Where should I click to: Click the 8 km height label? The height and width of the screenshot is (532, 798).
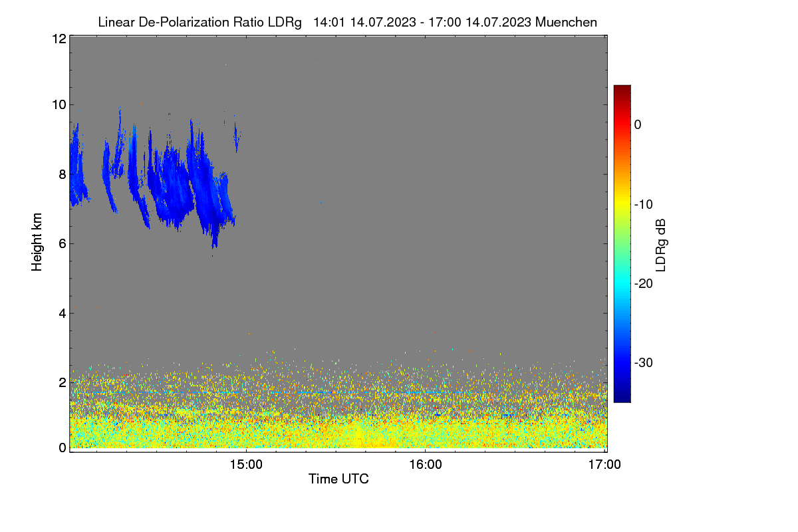[x=62, y=174]
